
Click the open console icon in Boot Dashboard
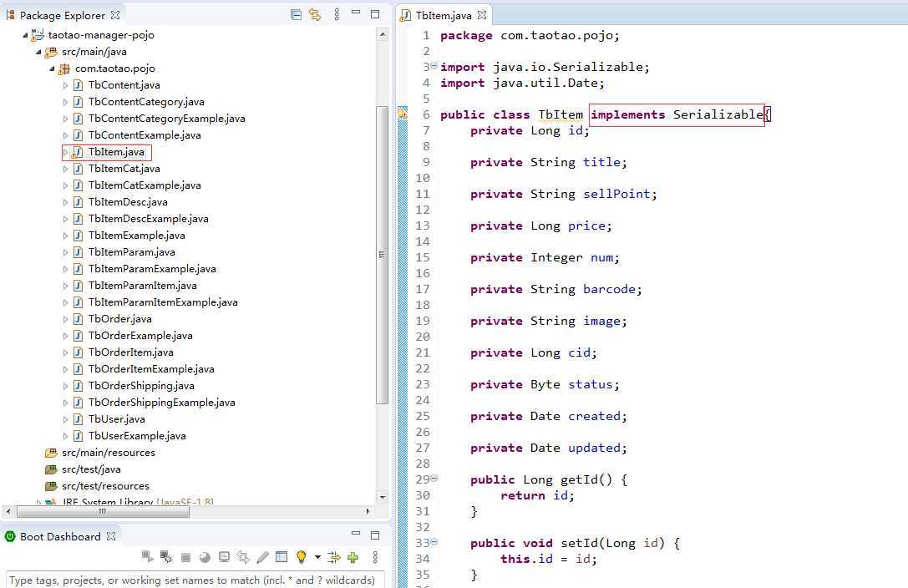[224, 557]
